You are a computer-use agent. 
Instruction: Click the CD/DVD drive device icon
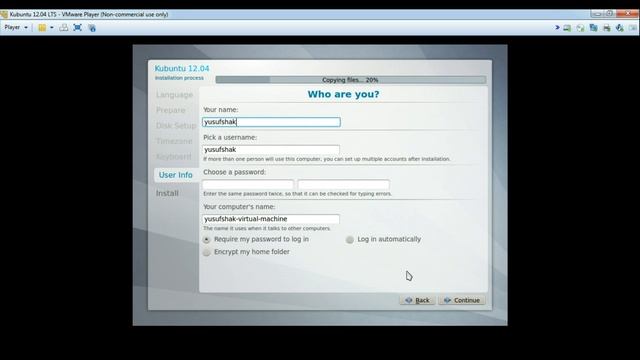coord(580,28)
